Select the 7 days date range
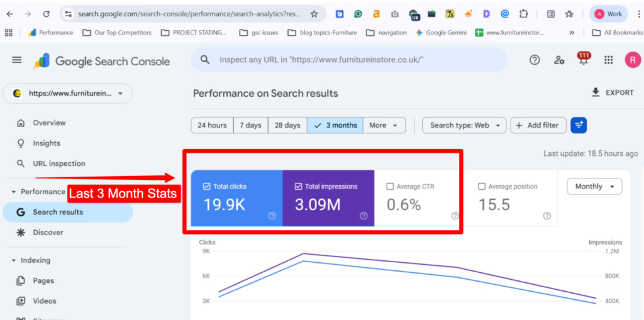Viewport: 644px width, 320px height. click(x=250, y=125)
